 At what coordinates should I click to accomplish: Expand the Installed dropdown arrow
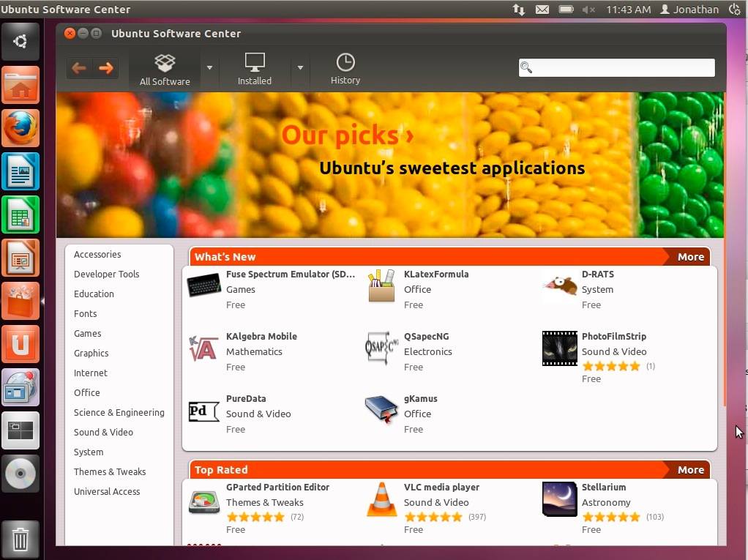(x=300, y=68)
